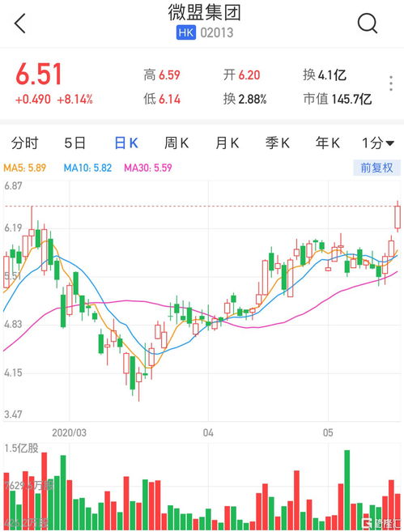This screenshot has width=404, height=532.
Task: Click the 前复权 adjustment button
Action: (376, 168)
